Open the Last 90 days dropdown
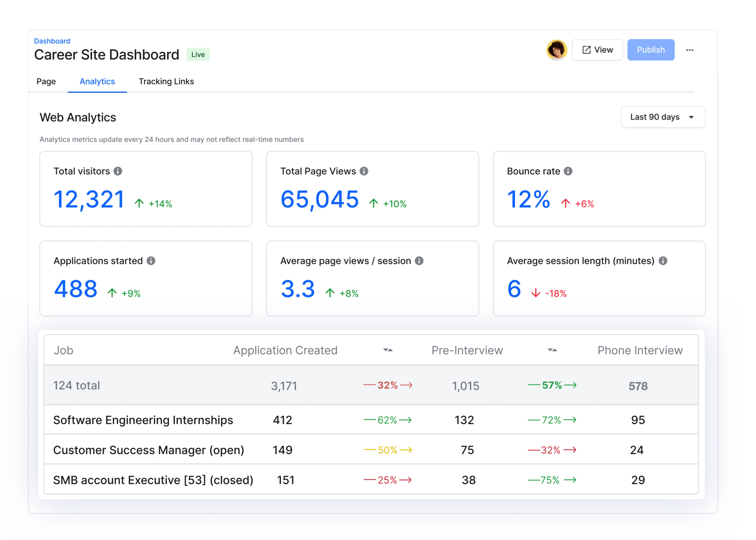Screen dimensions: 756x540 pos(663,117)
